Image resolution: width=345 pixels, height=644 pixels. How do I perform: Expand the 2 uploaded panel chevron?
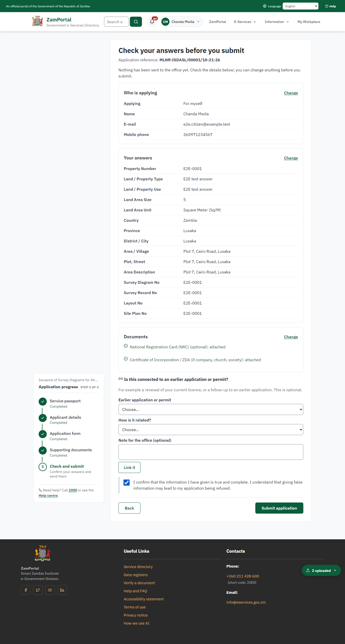coord(335,570)
